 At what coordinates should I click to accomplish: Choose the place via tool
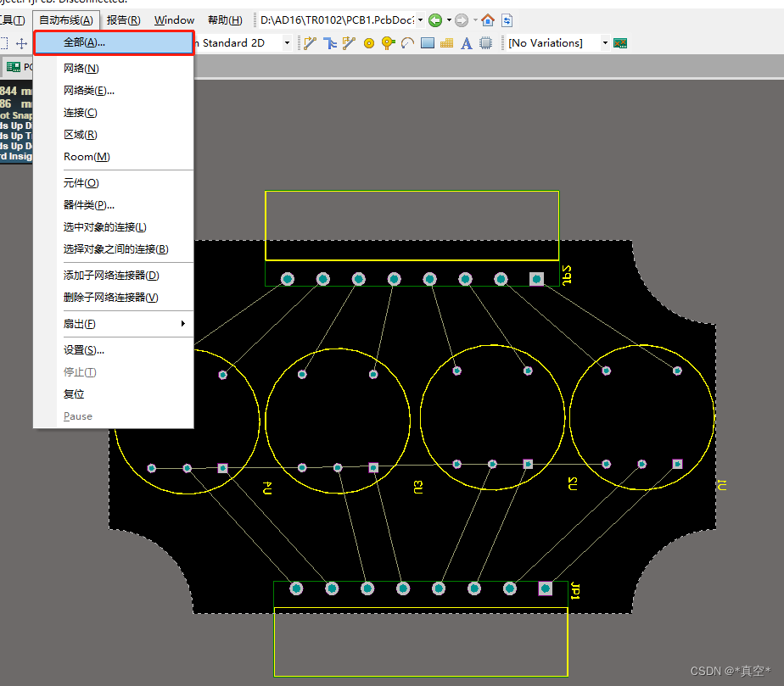pyautogui.click(x=388, y=43)
